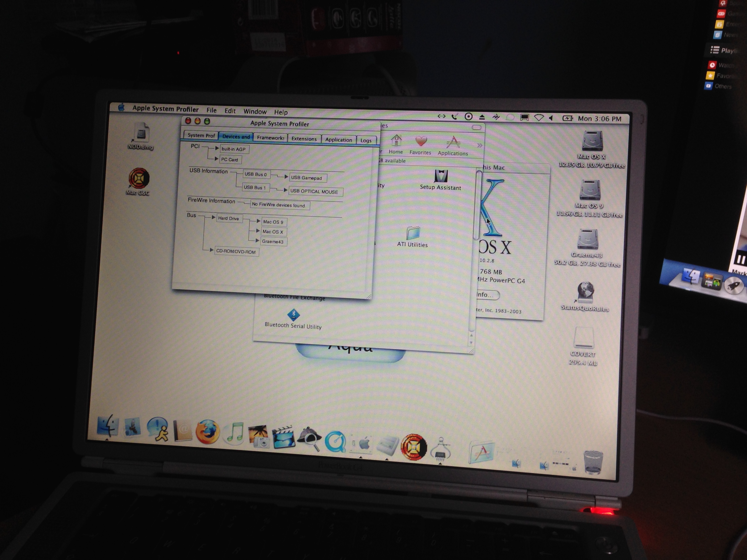Expand the Mac OS X volume triangle
The height and width of the screenshot is (560, 747).
[x=258, y=231]
